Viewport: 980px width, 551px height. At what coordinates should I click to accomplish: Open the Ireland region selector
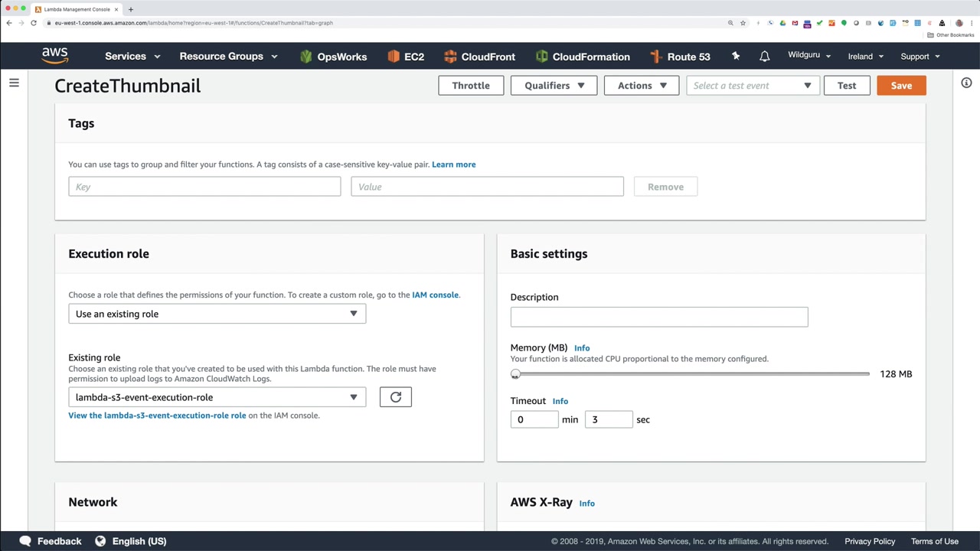pos(866,57)
